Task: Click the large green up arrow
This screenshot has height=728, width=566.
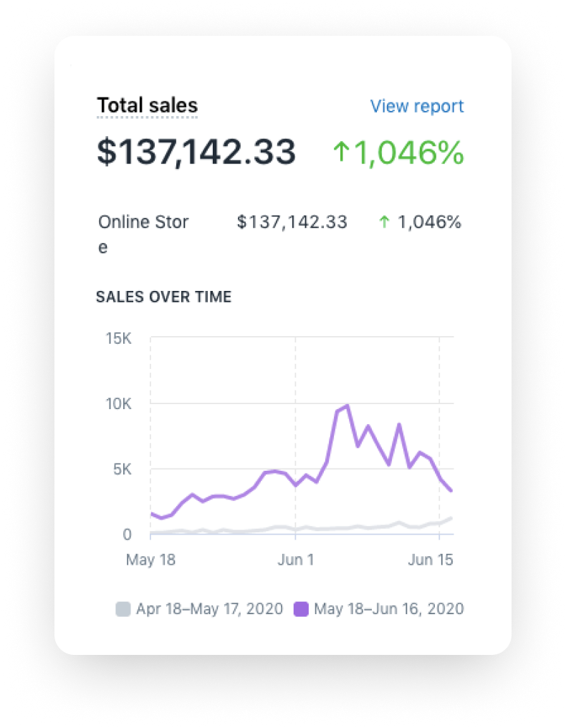Action: (x=340, y=152)
